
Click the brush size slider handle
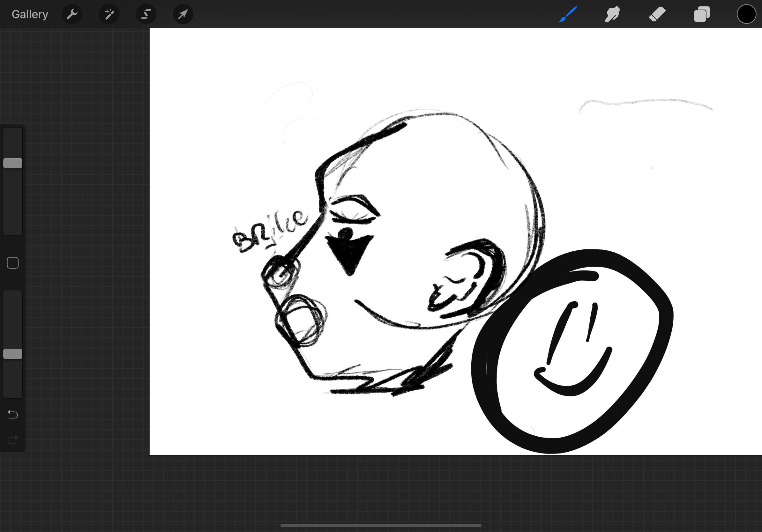[x=13, y=163]
